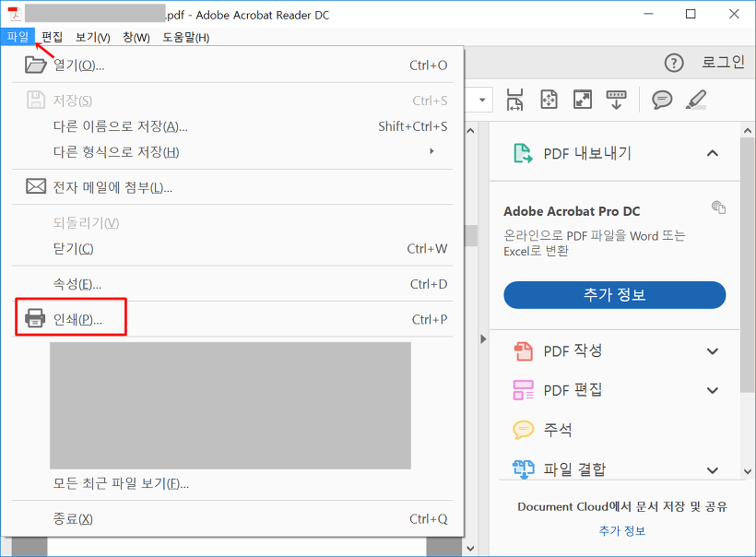Click the comment speech bubble icon
The image size is (756, 557).
click(x=662, y=100)
